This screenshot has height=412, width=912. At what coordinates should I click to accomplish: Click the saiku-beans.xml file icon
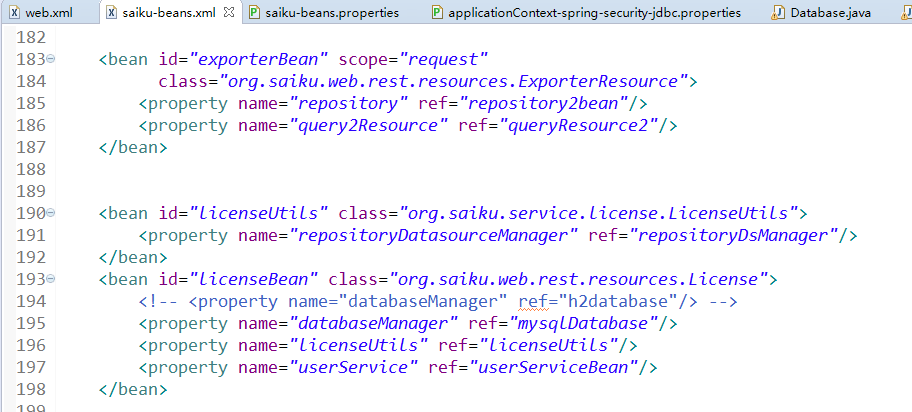(x=112, y=12)
